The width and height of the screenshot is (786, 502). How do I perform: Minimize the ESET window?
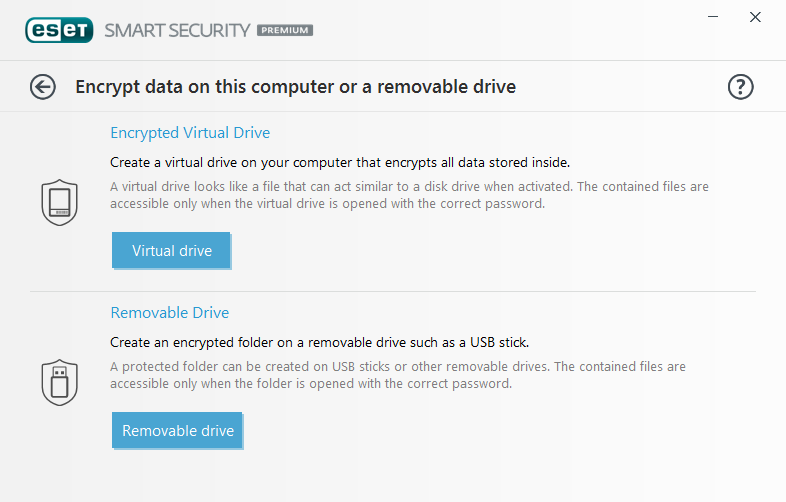(x=713, y=17)
